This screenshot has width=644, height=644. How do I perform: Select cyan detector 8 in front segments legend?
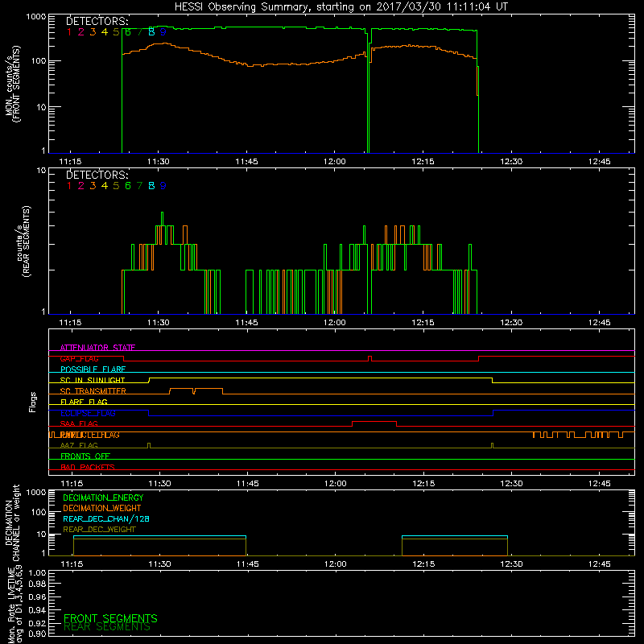point(151,32)
